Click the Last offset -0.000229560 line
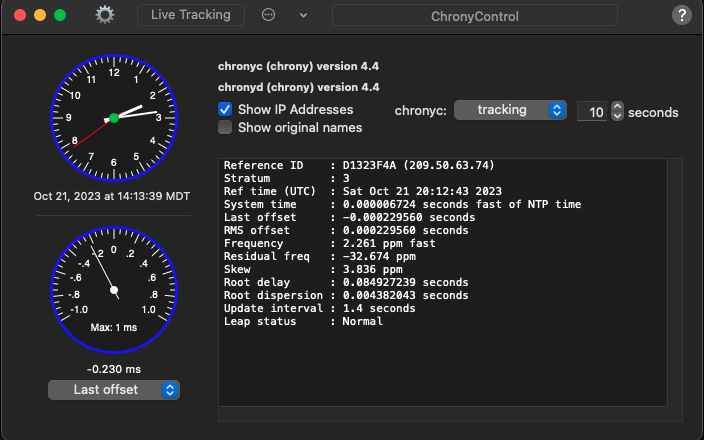 point(349,217)
